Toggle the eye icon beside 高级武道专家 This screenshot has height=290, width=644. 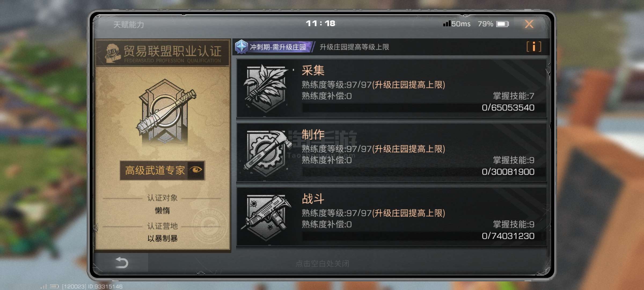point(196,170)
